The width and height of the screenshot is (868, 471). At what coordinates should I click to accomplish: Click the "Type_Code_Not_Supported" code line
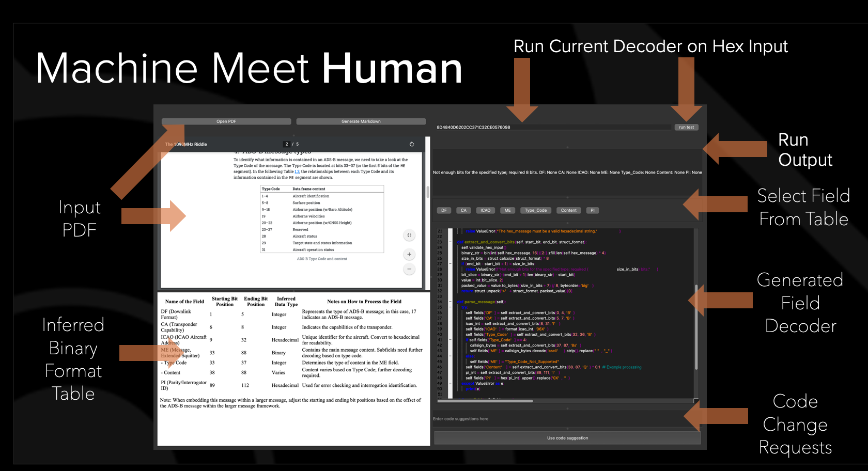point(515,362)
